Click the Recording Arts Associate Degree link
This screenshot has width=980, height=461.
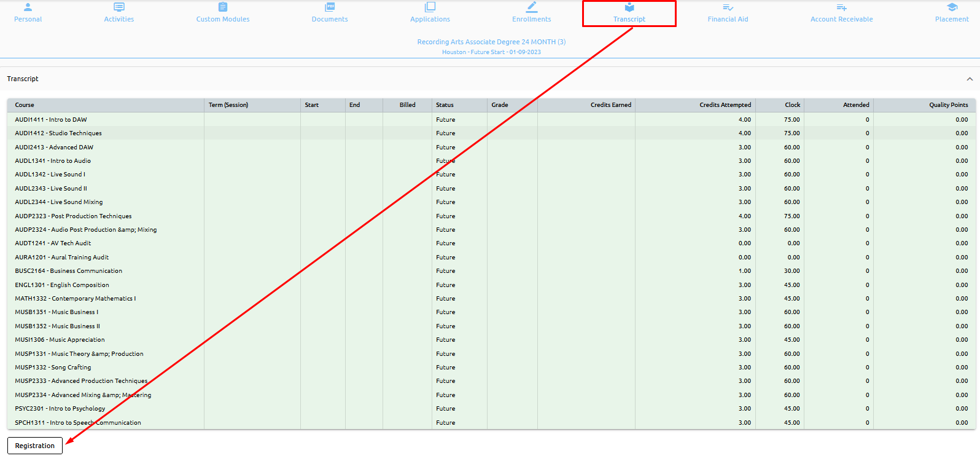coord(491,42)
